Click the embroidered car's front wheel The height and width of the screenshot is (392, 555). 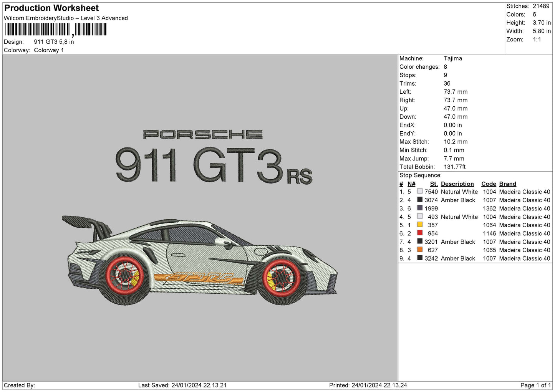tap(282, 278)
